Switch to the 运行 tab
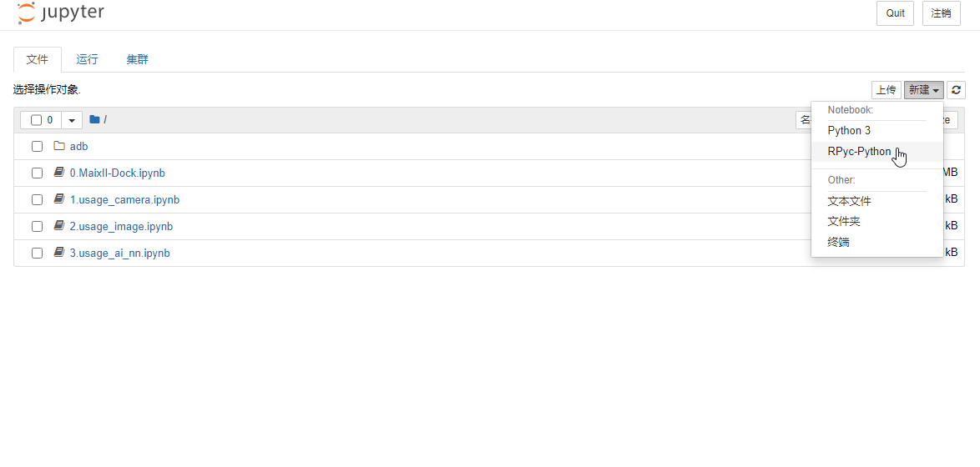 (87, 59)
